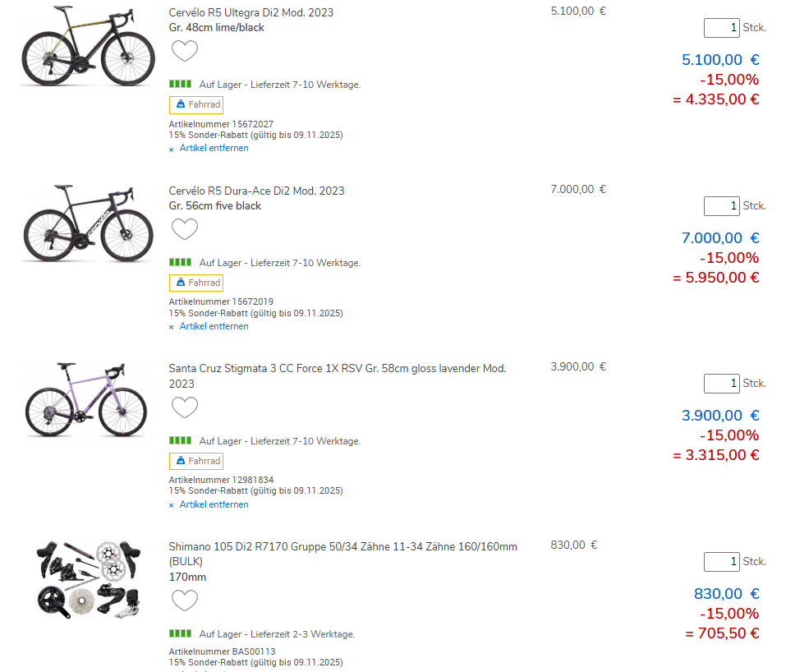Viewport: 786px width, 672px height.
Task: Open Shimano 105 Di2 R7170 Gruppe title
Action: click(x=342, y=546)
